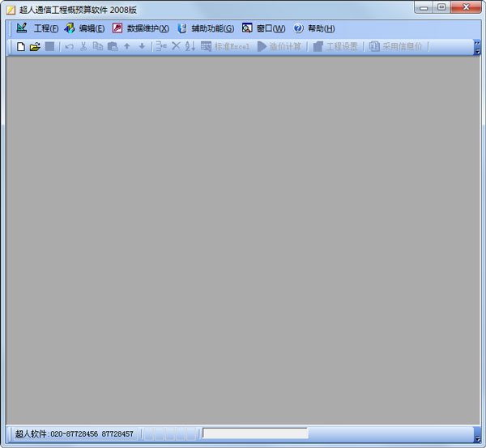Image resolution: width=486 pixels, height=448 pixels.
Task: Expand the toolbar overflow arrow at right
Action: pos(477,47)
